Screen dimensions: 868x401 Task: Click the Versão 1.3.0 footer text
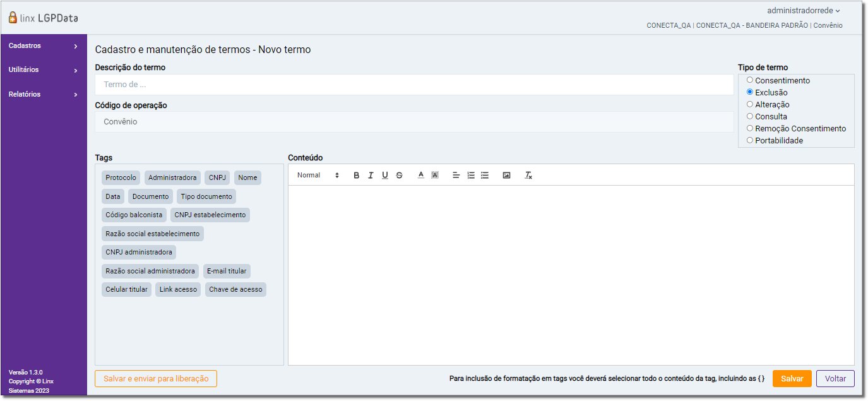[x=26, y=373]
